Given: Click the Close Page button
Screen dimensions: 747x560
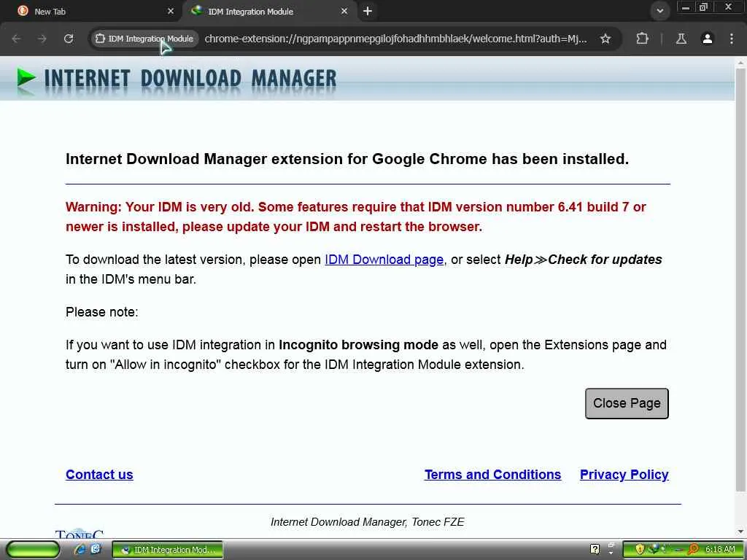Looking at the screenshot, I should [627, 403].
